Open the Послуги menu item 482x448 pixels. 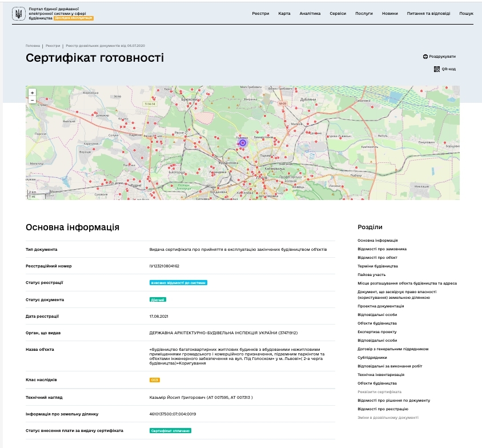point(364,14)
